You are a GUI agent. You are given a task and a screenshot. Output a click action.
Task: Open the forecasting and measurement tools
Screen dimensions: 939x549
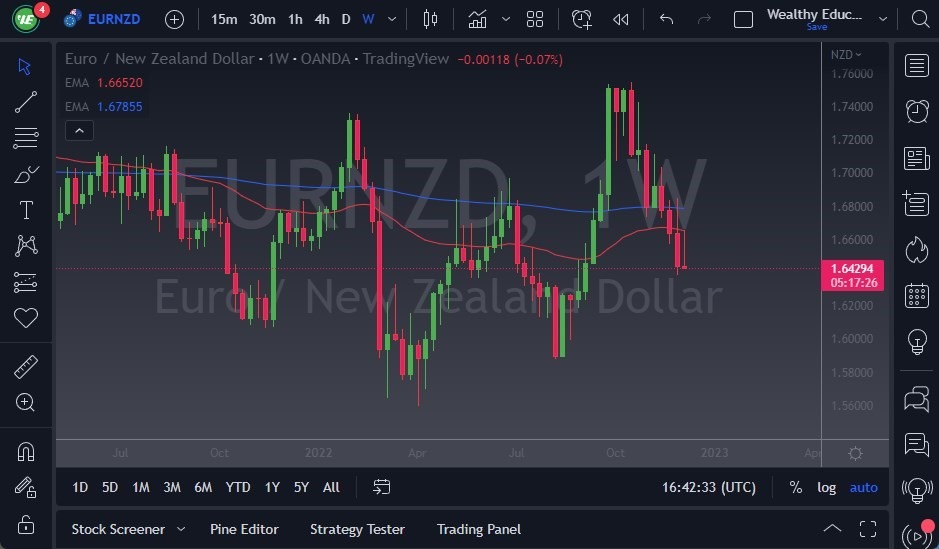[x=26, y=282]
